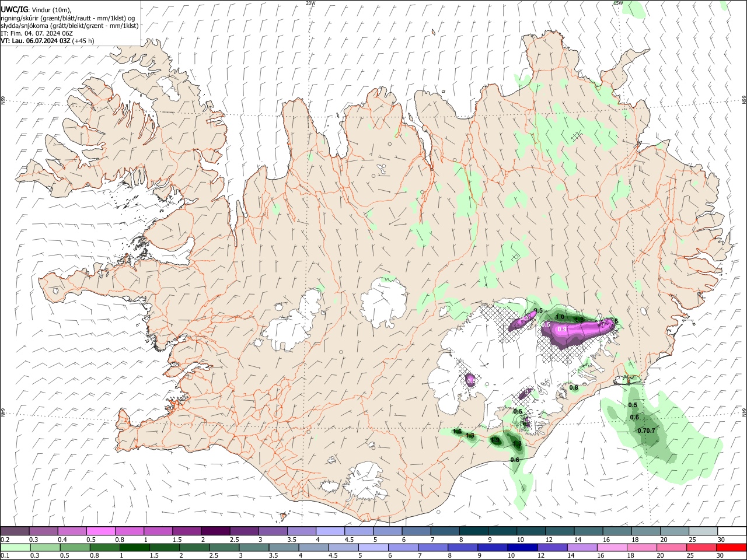Pick the darkest green bottom-row swatch labelled 1

(x=134, y=547)
